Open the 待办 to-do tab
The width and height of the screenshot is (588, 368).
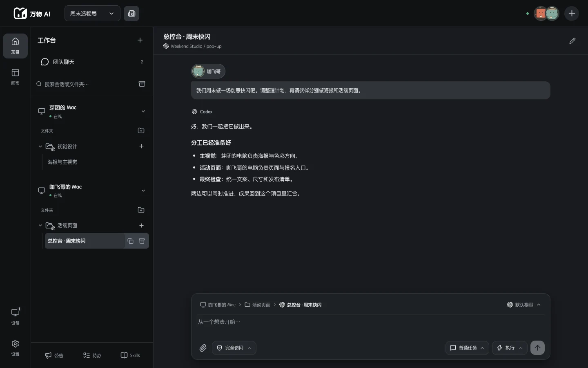point(92,355)
